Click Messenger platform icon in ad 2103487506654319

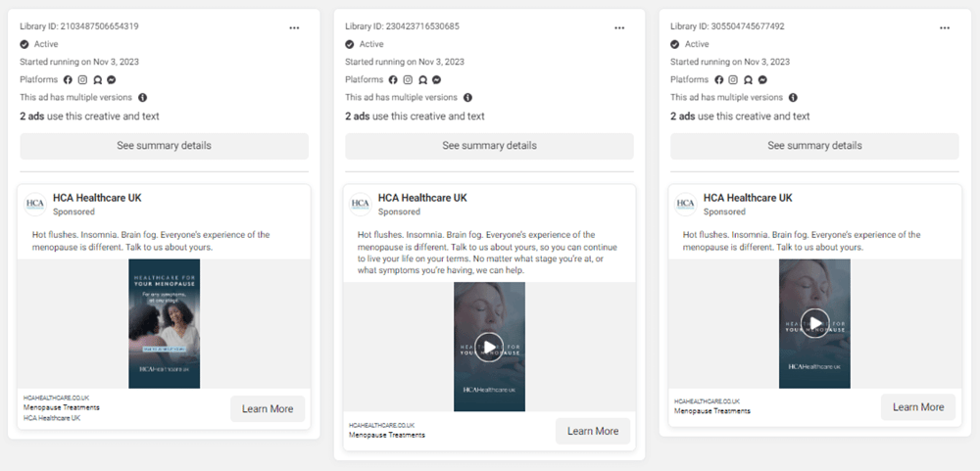pyautogui.click(x=112, y=80)
